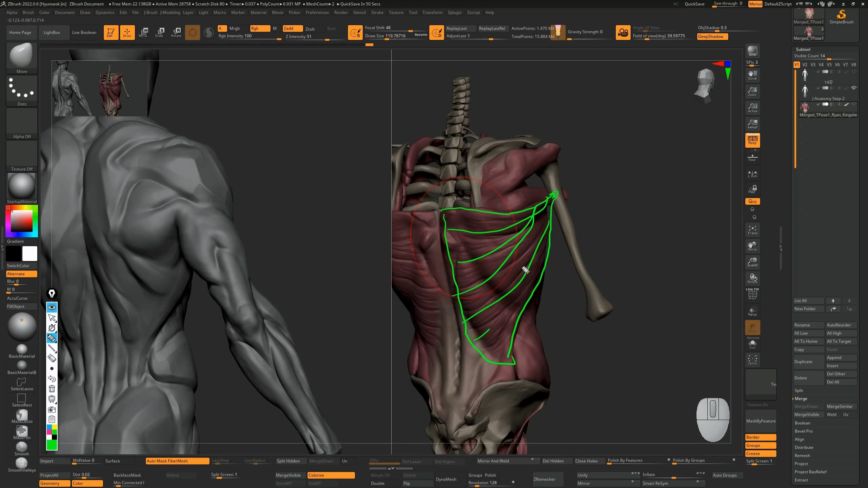
Task: Click the Zoom3D navigation icon
Action: (752, 262)
